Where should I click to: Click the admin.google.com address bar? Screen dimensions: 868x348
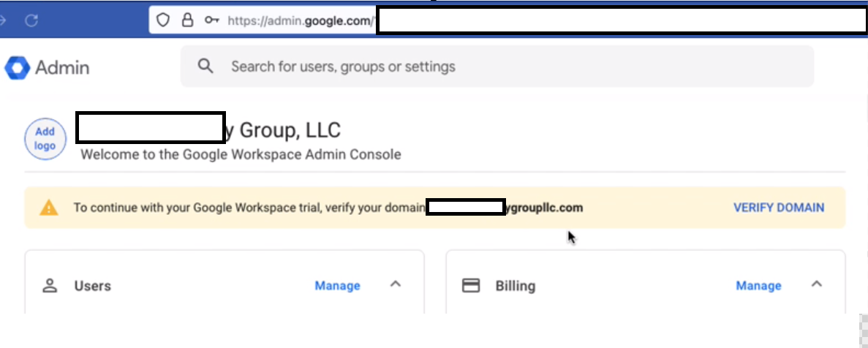click(x=300, y=20)
